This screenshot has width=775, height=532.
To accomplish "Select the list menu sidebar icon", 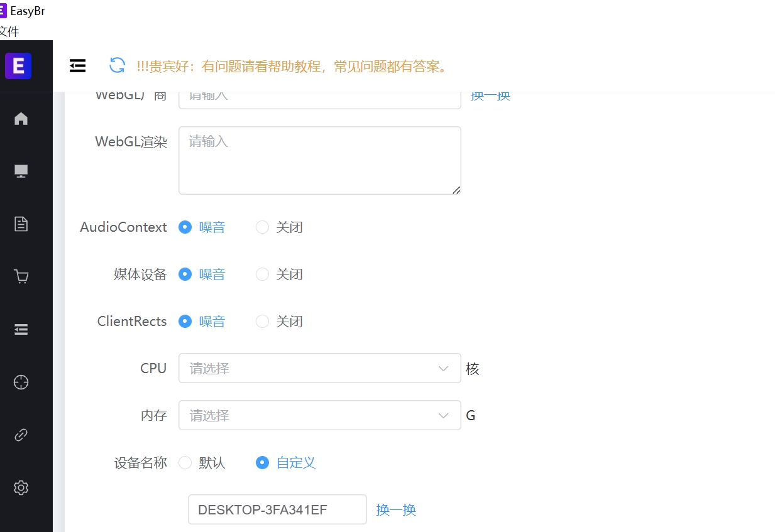I will coord(21,328).
